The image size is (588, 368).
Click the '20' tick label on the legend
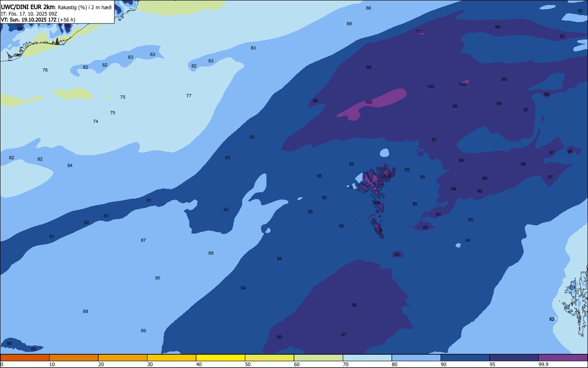101,364
